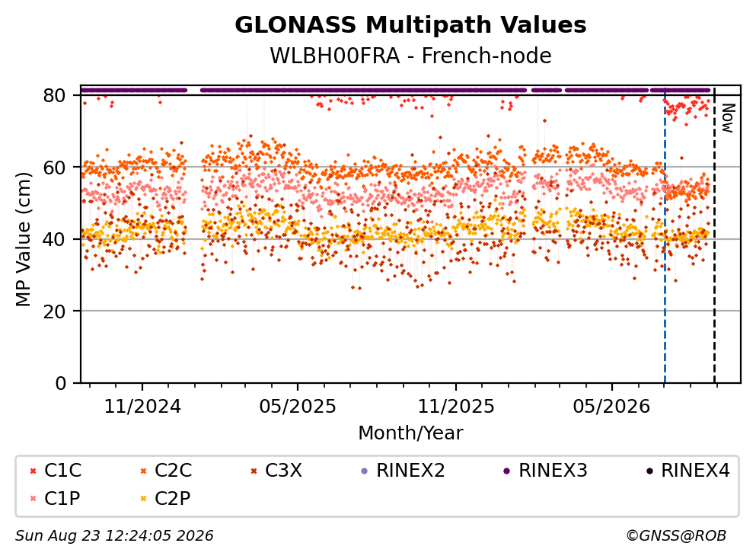Click the blue dashed vertical line

(x=665, y=236)
